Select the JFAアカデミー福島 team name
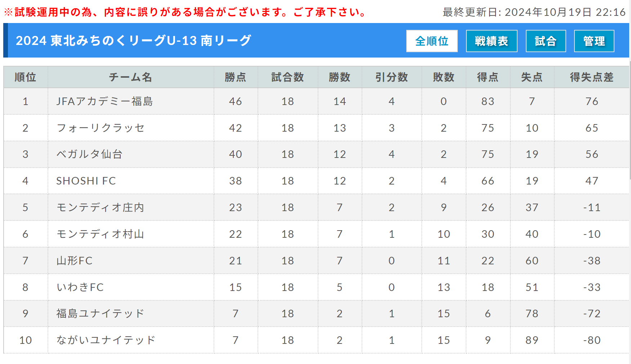Viewport: 631px width, 364px height. [x=104, y=101]
